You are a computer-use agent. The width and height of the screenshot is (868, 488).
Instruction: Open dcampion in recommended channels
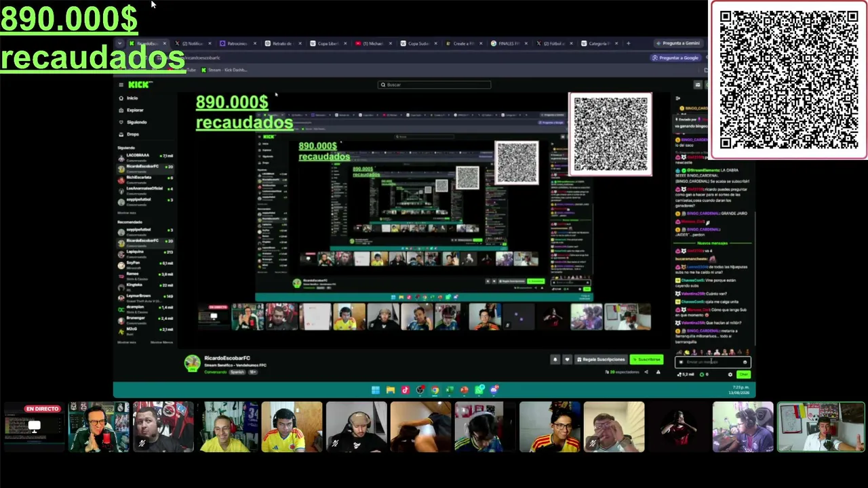point(145,308)
